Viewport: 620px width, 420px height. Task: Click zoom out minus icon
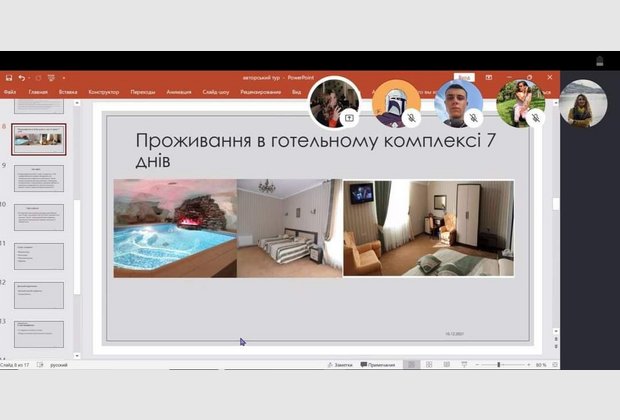click(476, 365)
